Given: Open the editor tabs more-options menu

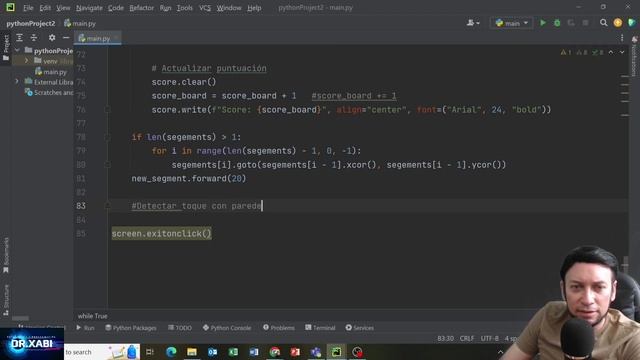Looking at the screenshot, I should tap(622, 38).
